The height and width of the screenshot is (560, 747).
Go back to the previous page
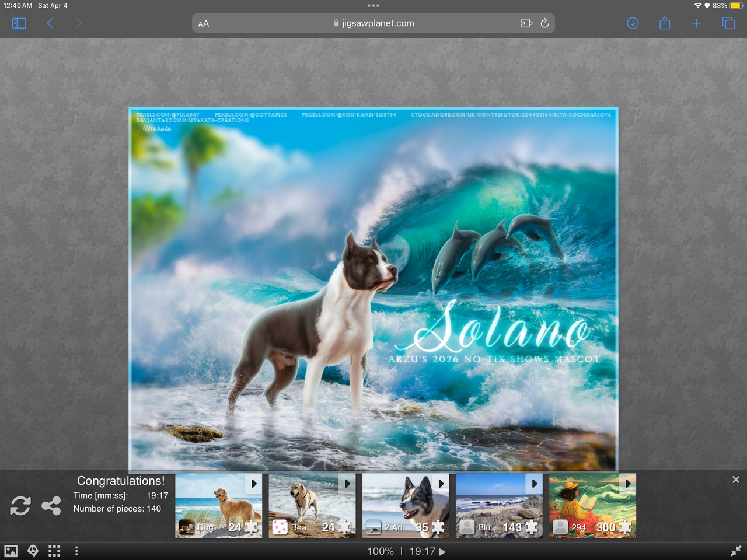pyautogui.click(x=50, y=23)
